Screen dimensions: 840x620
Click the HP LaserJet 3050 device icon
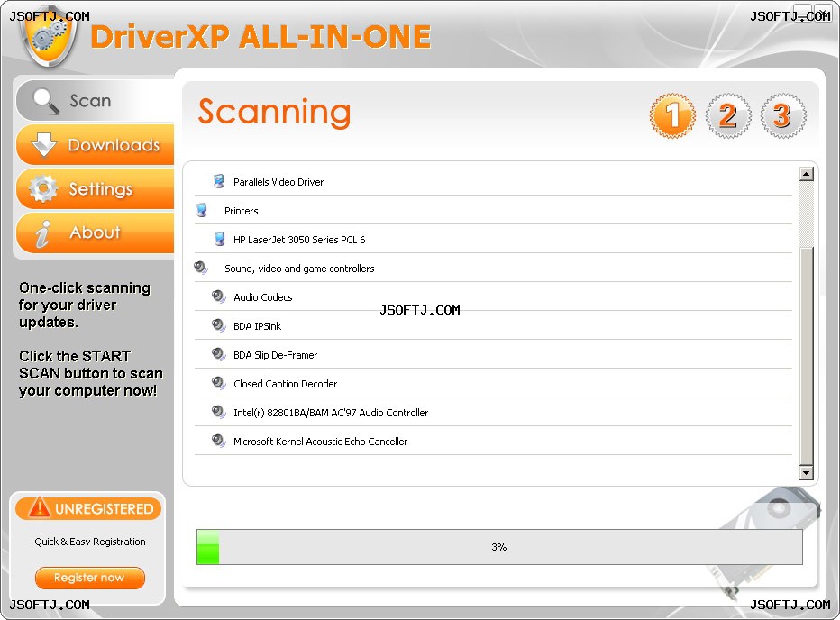point(219,239)
